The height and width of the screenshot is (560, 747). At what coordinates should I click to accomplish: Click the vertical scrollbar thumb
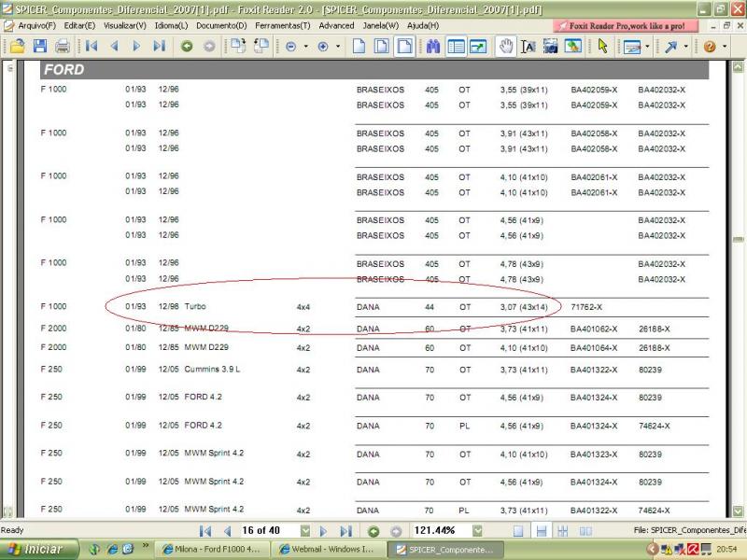tap(738, 239)
